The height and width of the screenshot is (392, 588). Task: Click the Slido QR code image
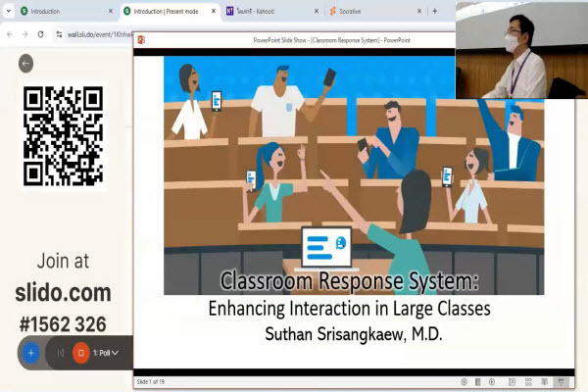coord(63,136)
